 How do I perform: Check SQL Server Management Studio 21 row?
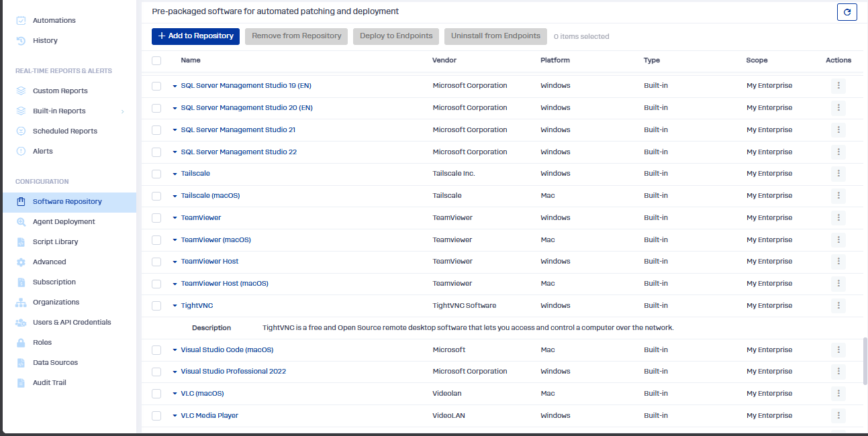[x=156, y=130]
